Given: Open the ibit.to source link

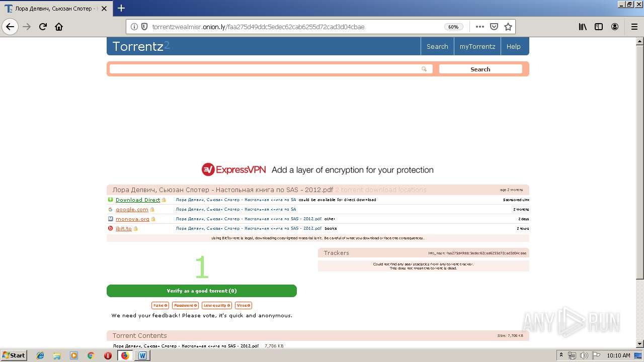Looking at the screenshot, I should click(x=123, y=228).
